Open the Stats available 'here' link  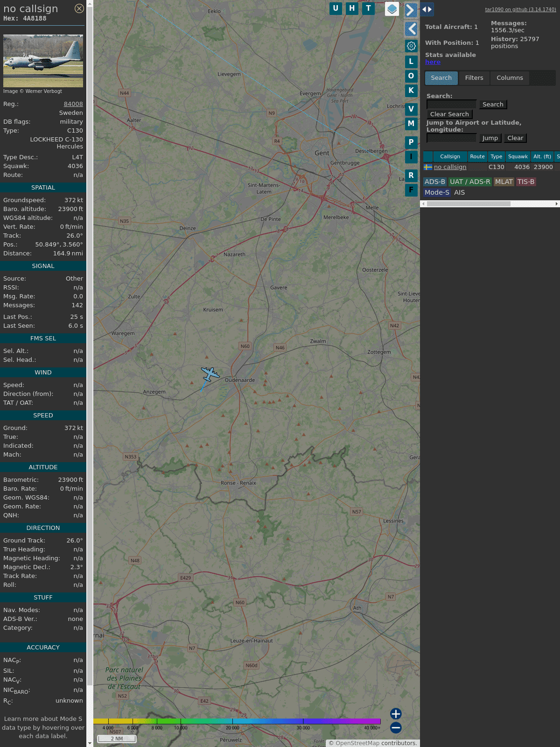click(x=433, y=62)
